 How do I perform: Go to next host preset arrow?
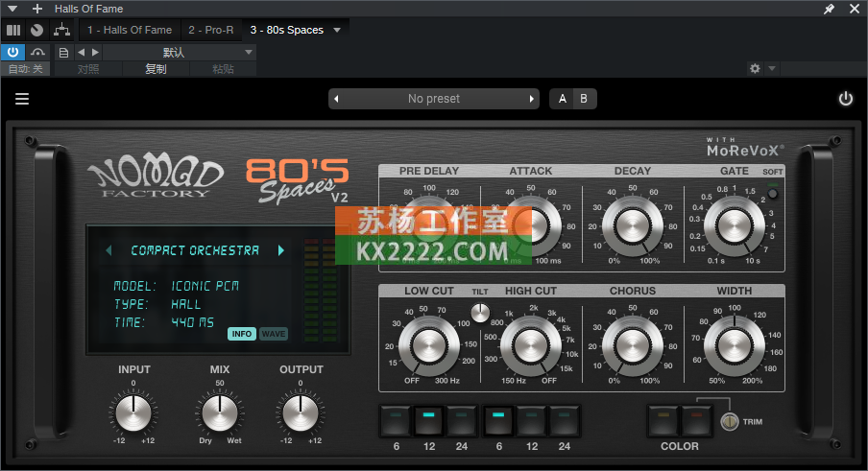95,53
